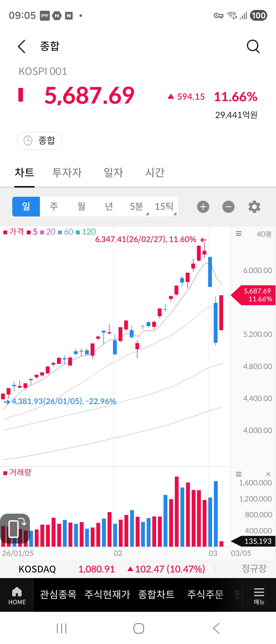Go to HOME in bottom bar
Image resolution: width=276 pixels, height=644 pixels.
pyautogui.click(x=17, y=595)
